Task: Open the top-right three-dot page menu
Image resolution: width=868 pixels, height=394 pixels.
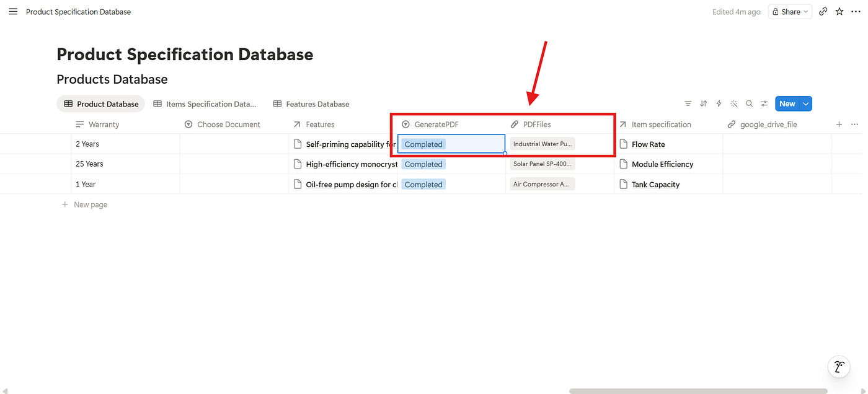Action: click(x=856, y=12)
